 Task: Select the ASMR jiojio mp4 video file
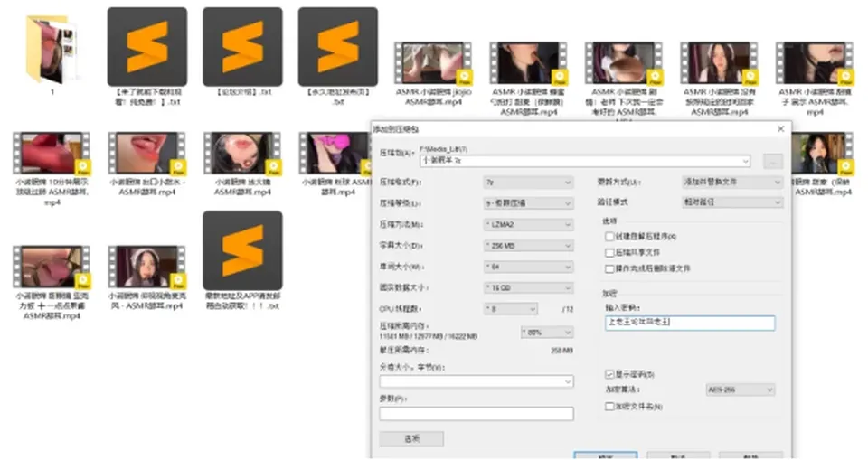tap(433, 73)
